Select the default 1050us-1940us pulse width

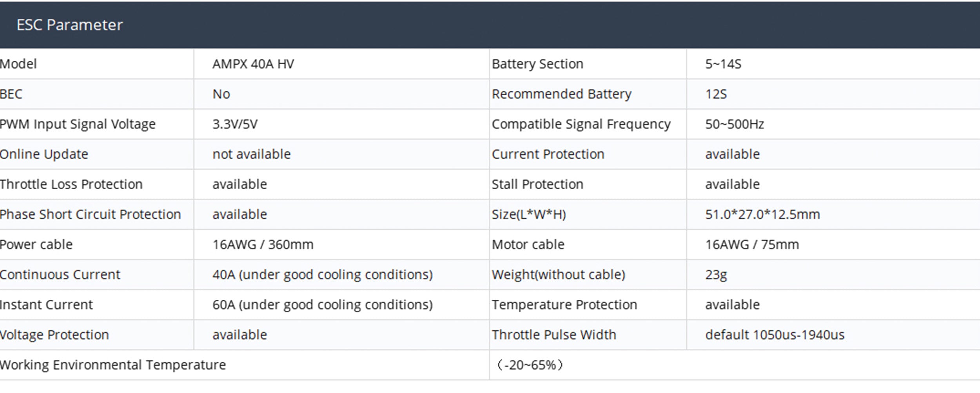click(775, 335)
